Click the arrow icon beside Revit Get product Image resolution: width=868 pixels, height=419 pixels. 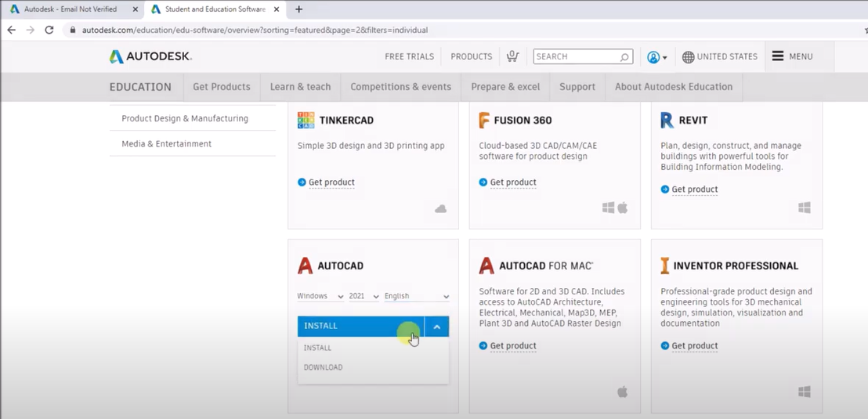pyautogui.click(x=665, y=190)
